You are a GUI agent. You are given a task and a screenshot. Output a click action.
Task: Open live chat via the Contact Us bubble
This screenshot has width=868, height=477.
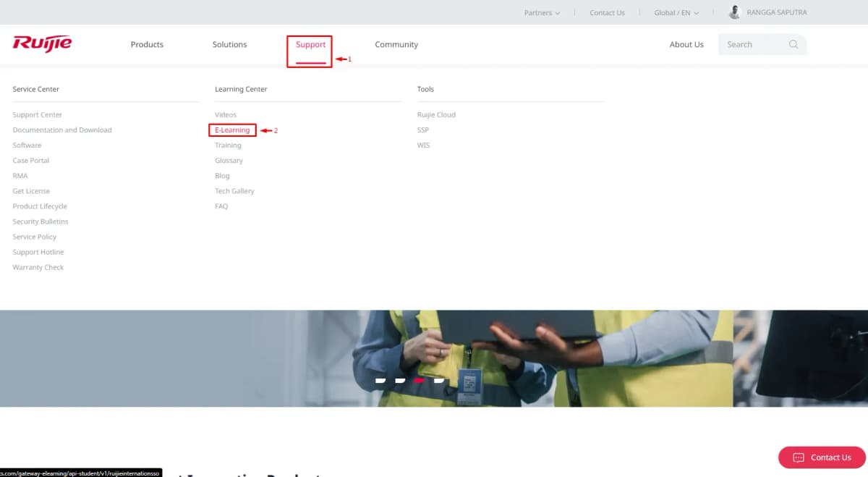[x=821, y=457]
